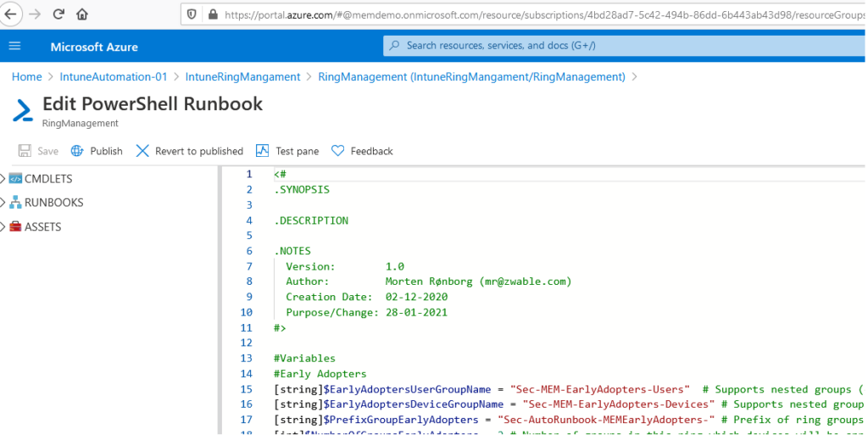The width and height of the screenshot is (868, 435).
Task: Click the Author Morten Rønborg line
Action: (428, 282)
